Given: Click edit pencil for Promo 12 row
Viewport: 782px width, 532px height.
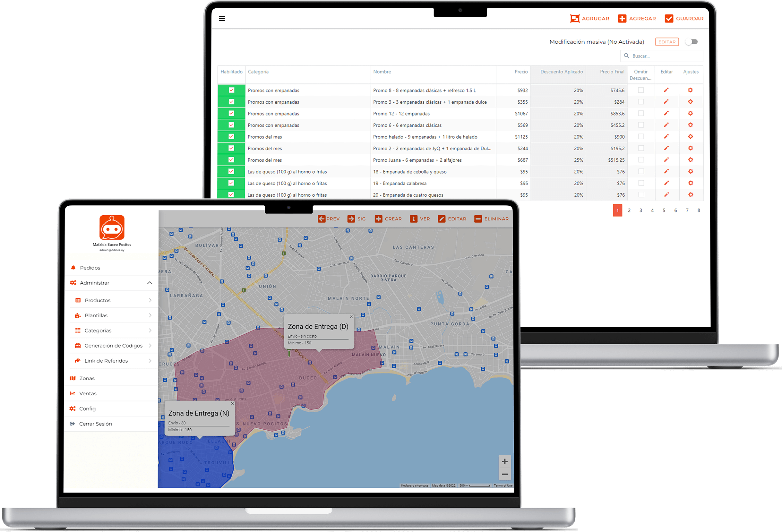Looking at the screenshot, I should pos(666,113).
